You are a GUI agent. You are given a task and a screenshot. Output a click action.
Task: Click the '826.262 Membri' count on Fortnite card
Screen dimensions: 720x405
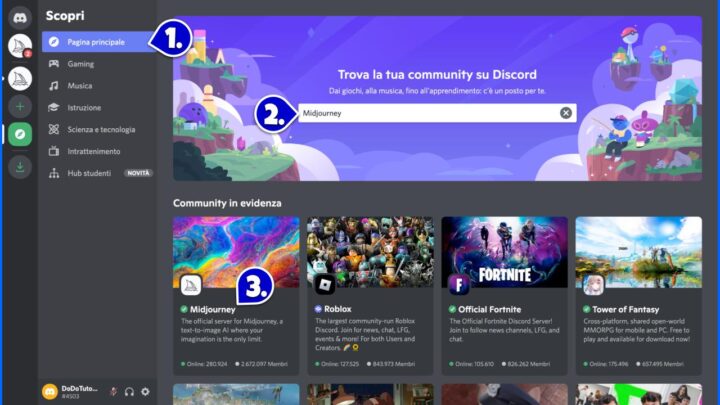(x=529, y=364)
